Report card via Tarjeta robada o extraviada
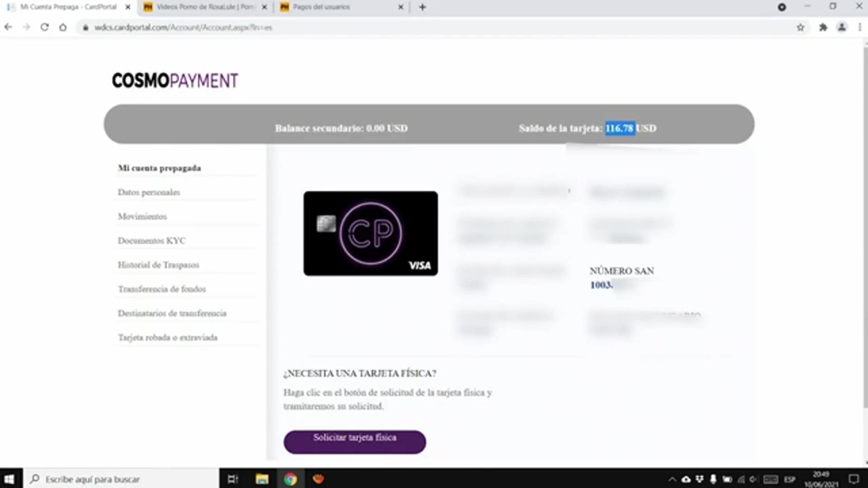 [x=167, y=338]
